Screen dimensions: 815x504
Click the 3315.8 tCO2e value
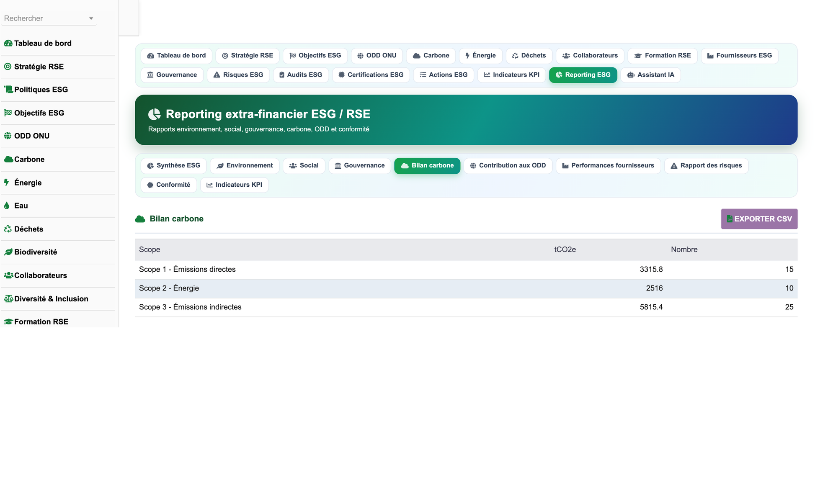point(651,270)
